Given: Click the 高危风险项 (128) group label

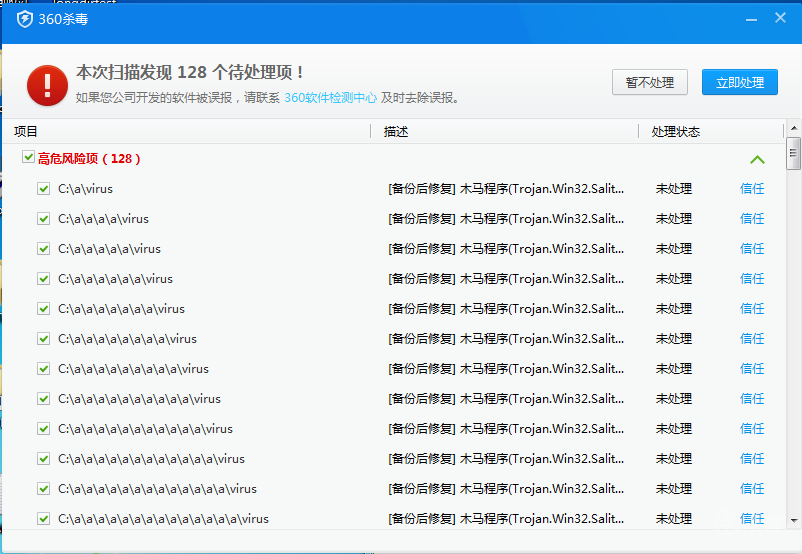Looking at the screenshot, I should [x=89, y=159].
